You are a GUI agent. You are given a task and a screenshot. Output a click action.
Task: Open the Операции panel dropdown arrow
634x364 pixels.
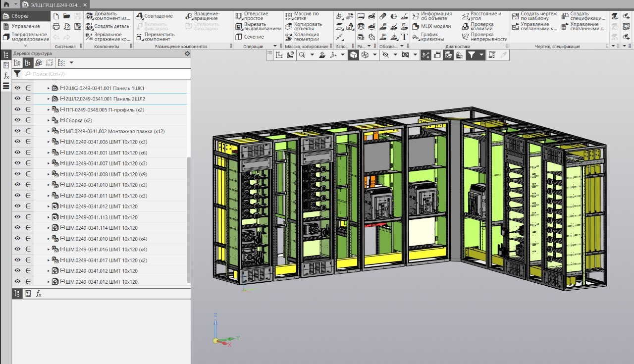275,47
